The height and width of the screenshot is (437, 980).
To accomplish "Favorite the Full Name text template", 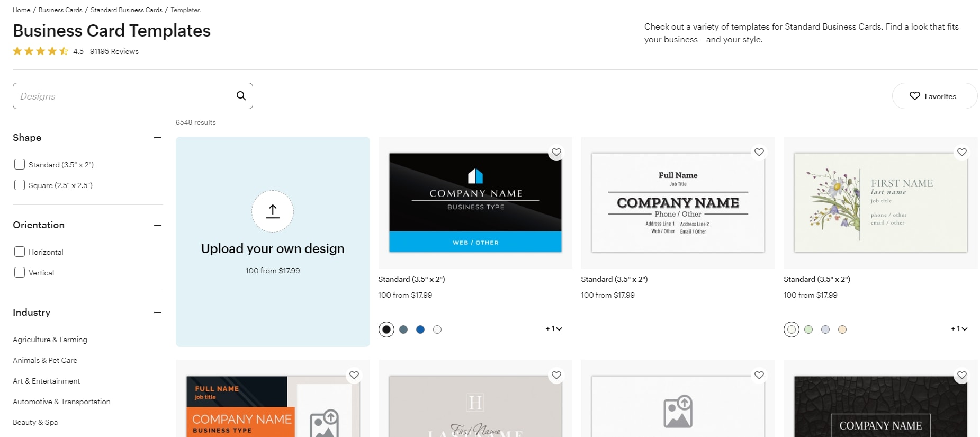I will pyautogui.click(x=759, y=153).
